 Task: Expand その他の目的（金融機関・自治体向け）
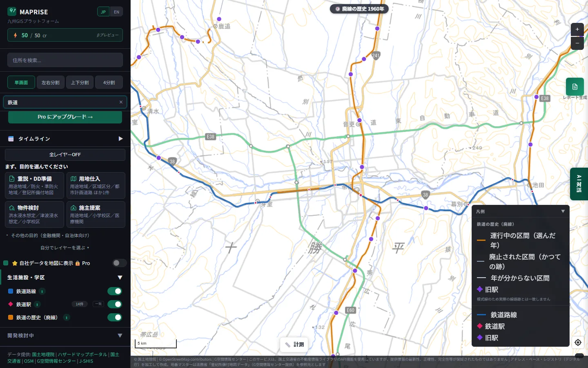point(48,236)
